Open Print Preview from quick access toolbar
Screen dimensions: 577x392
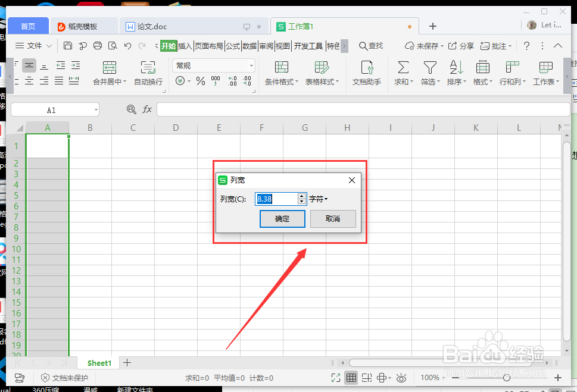(x=113, y=46)
